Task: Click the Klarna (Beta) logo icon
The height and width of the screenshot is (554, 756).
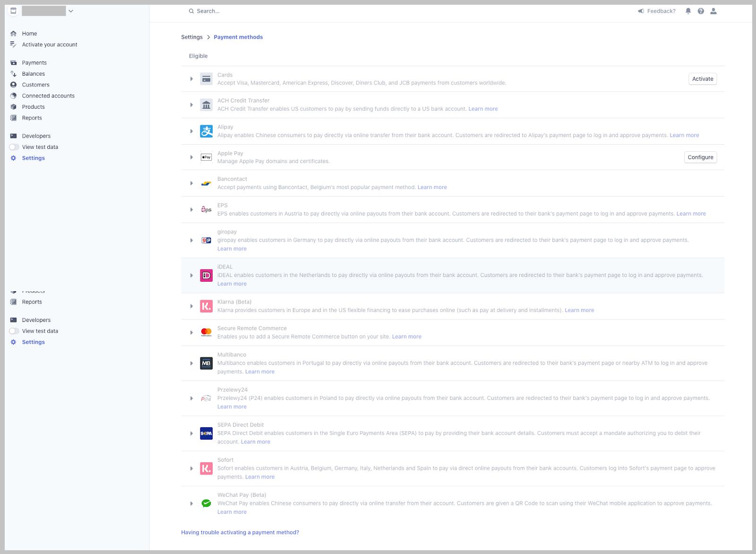Action: [206, 306]
